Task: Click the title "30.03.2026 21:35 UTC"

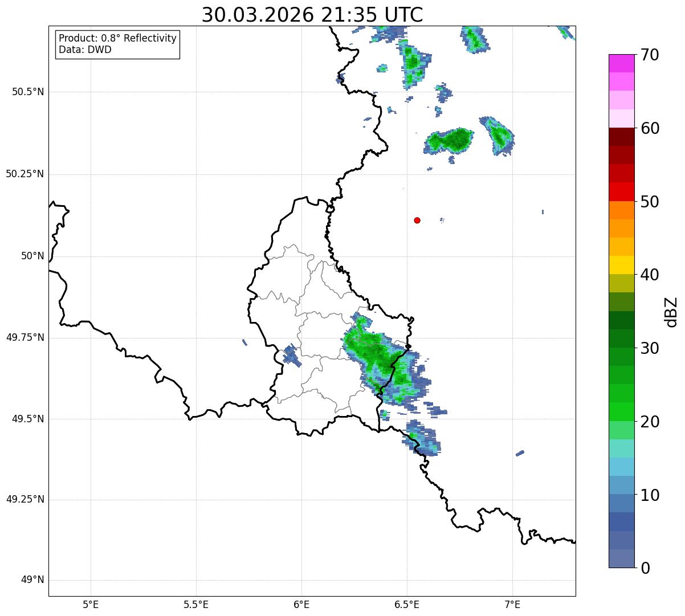Action: 312,14
